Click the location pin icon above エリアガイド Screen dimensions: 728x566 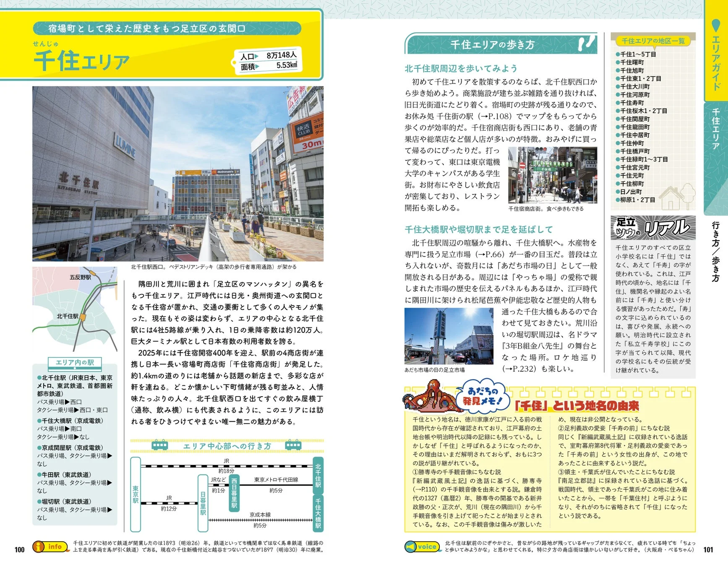pyautogui.click(x=716, y=26)
